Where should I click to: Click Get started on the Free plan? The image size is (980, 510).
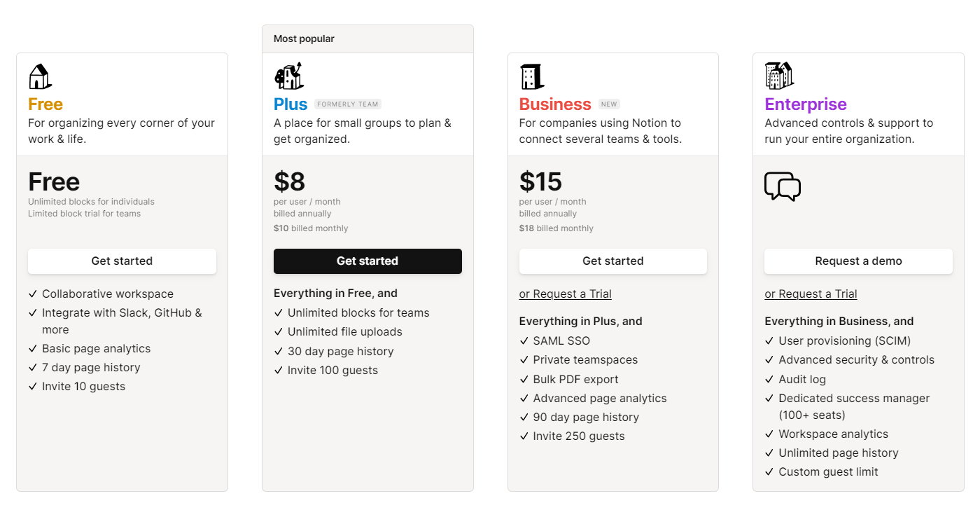point(122,261)
